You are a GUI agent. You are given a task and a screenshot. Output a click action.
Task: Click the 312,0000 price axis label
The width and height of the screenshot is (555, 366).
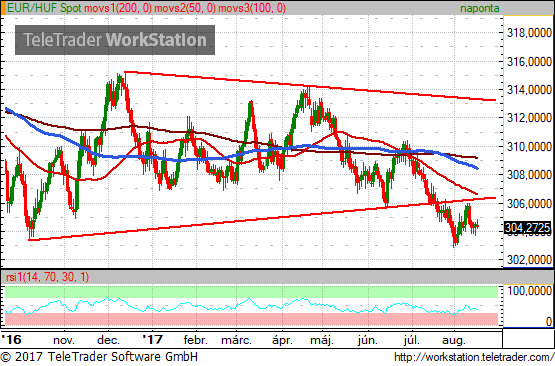click(529, 118)
